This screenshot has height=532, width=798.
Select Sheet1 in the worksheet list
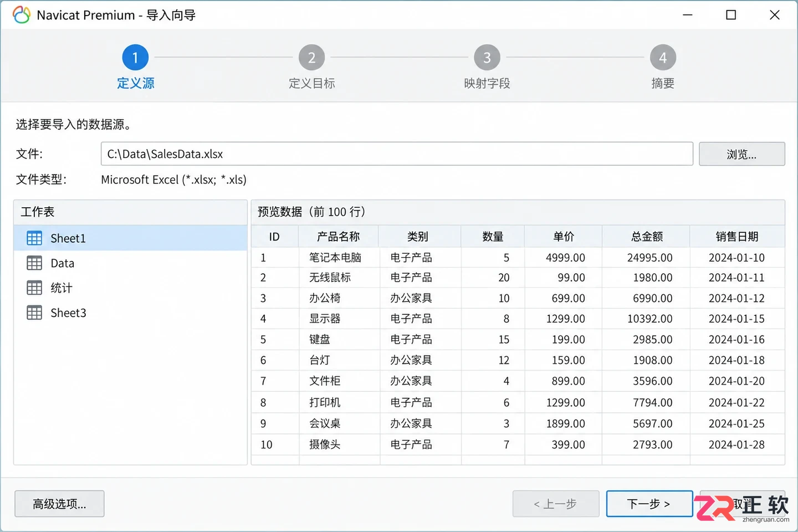131,238
